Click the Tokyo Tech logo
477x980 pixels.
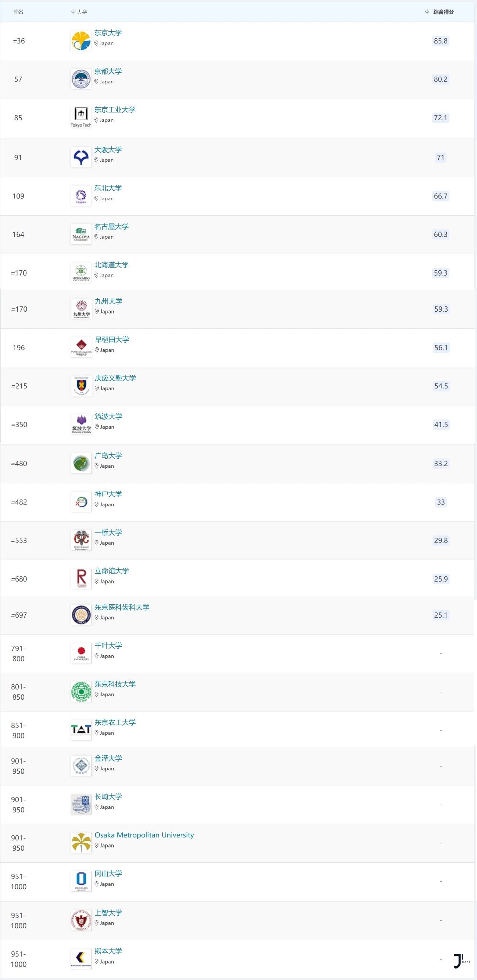81,117
